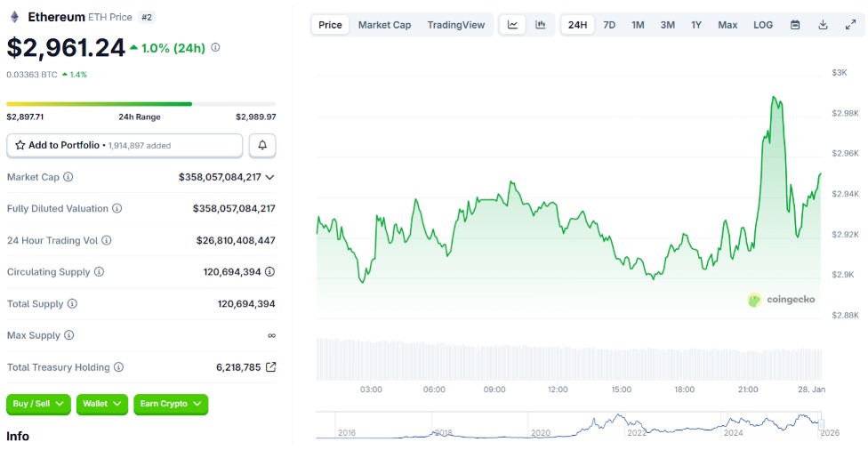Open the Buy / Sell dropdown

[38, 404]
